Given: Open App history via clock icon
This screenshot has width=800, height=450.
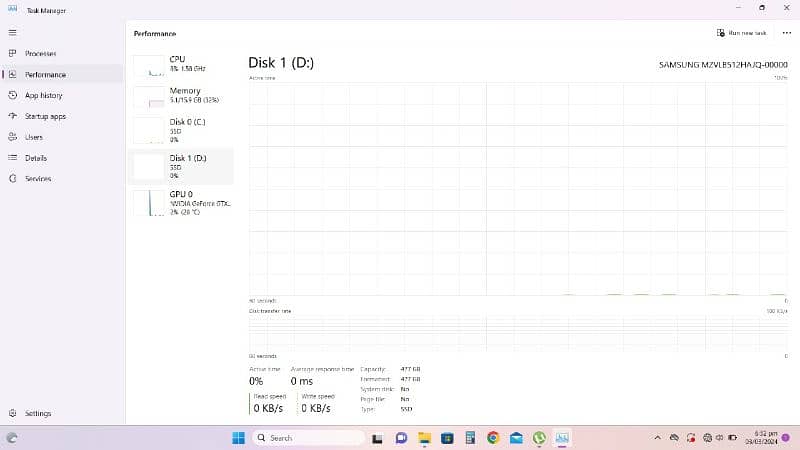Looking at the screenshot, I should tap(13, 95).
